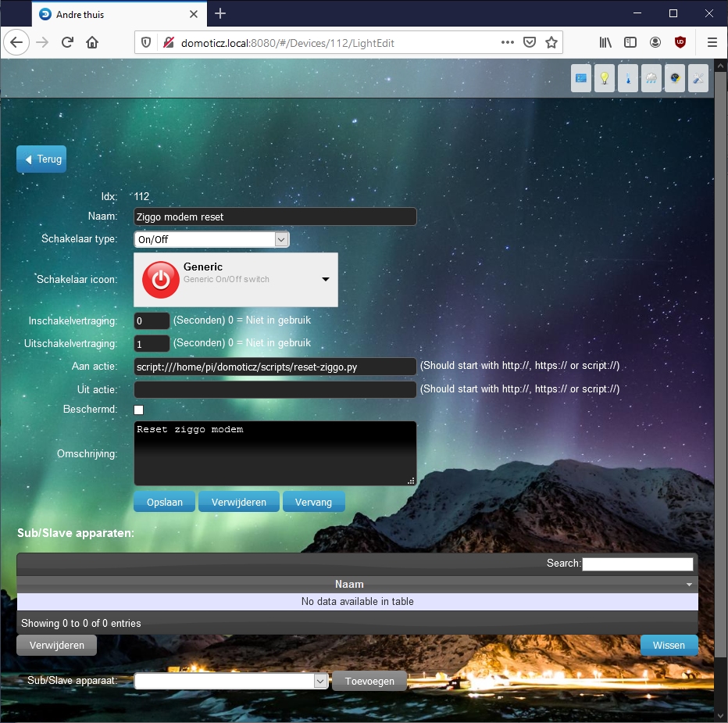The height and width of the screenshot is (723, 728).
Task: Open the Sub/Slave apparaat dropdown
Action: (x=230, y=681)
